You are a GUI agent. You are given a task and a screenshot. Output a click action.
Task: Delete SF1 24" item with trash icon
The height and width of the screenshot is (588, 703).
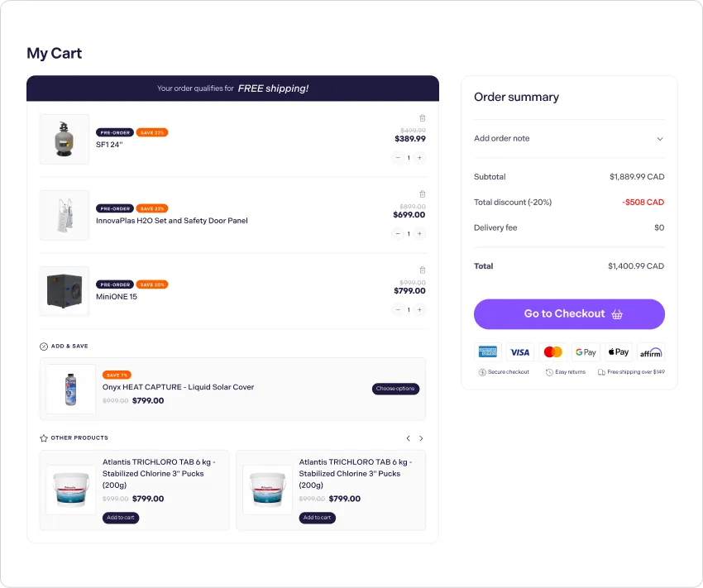click(423, 118)
